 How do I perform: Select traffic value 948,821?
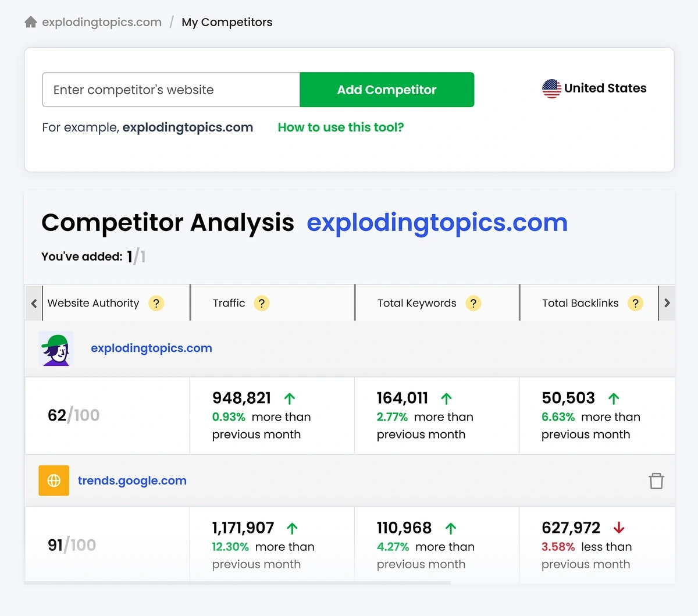[241, 398]
